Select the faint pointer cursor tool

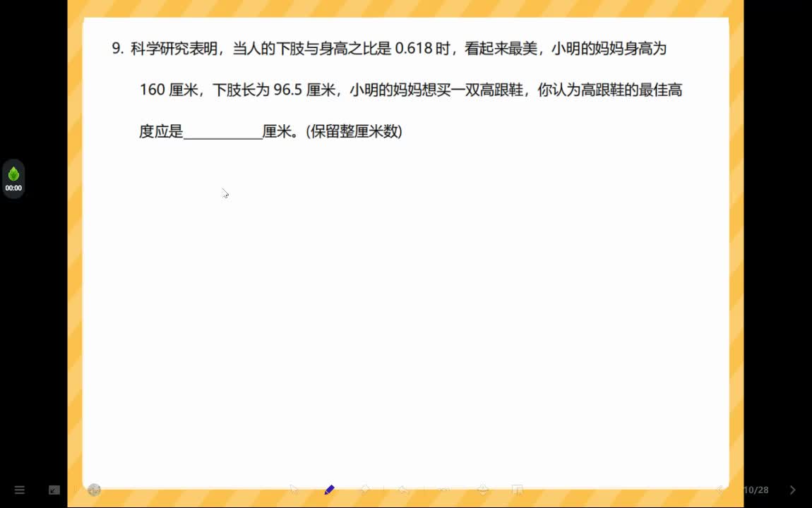coord(294,490)
